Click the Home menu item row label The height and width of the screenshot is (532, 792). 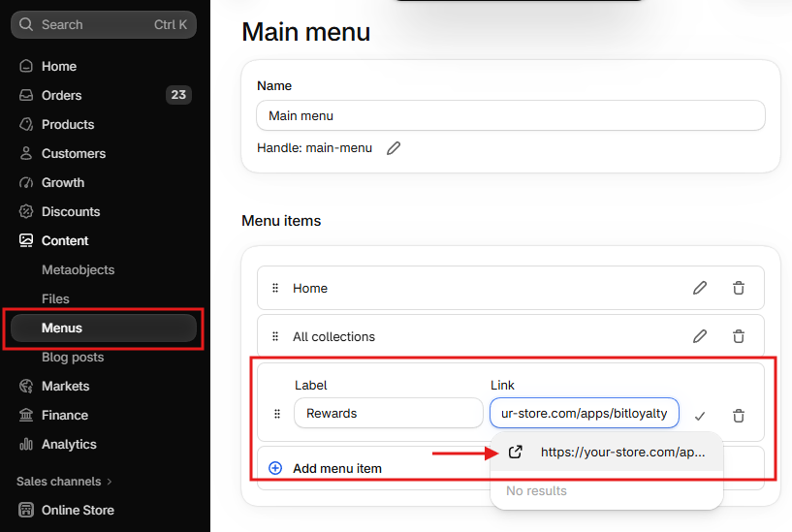[310, 288]
